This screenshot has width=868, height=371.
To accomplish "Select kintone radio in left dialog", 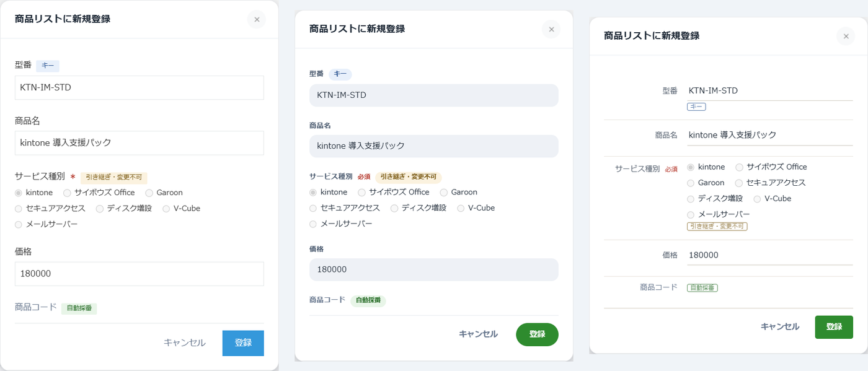I will tap(19, 193).
